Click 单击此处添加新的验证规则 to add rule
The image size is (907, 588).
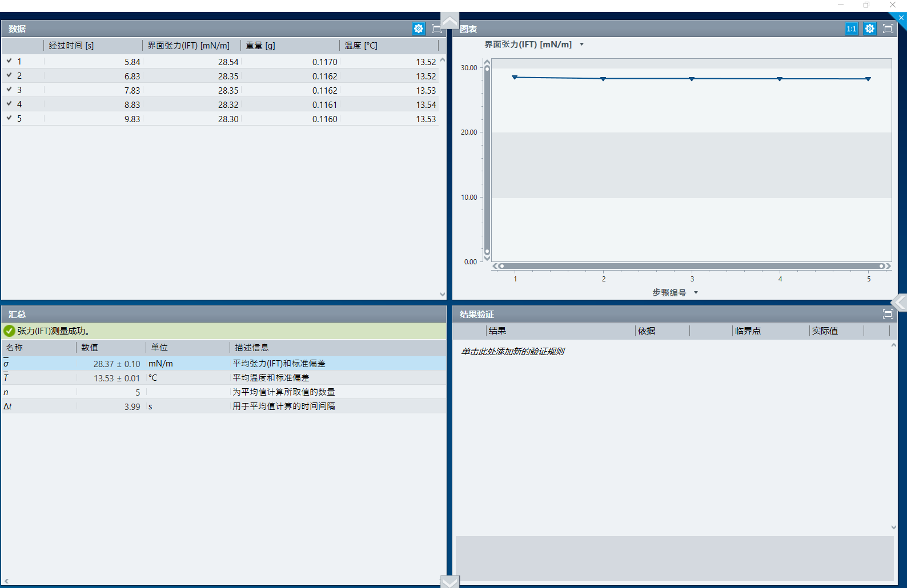(x=512, y=352)
